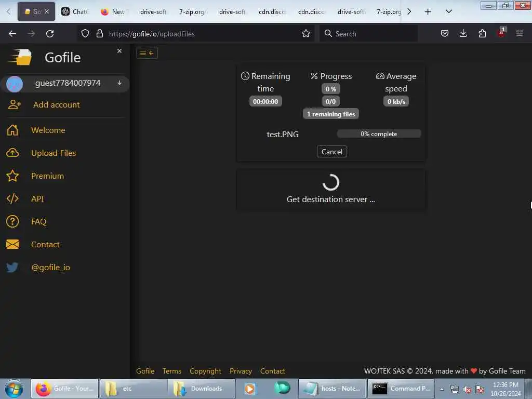The width and height of the screenshot is (532, 399).
Task: Open the Firefox application menu
Action: pyautogui.click(x=520, y=33)
